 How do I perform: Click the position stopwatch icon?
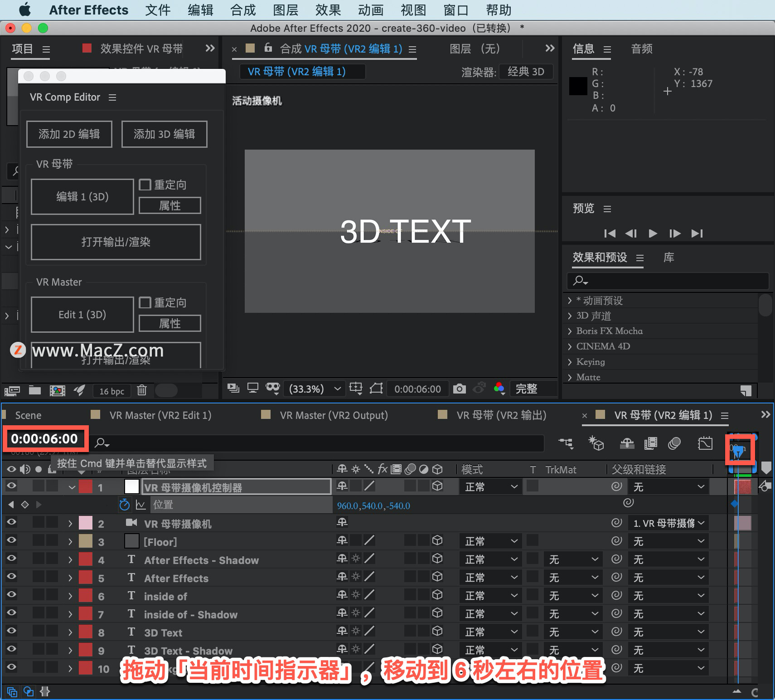[x=124, y=505]
